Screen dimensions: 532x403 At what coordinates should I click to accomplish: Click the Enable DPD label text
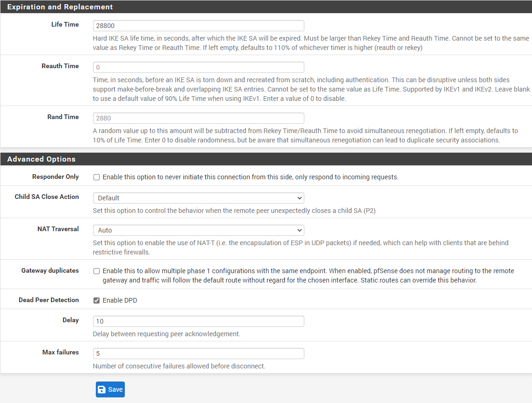pos(120,300)
